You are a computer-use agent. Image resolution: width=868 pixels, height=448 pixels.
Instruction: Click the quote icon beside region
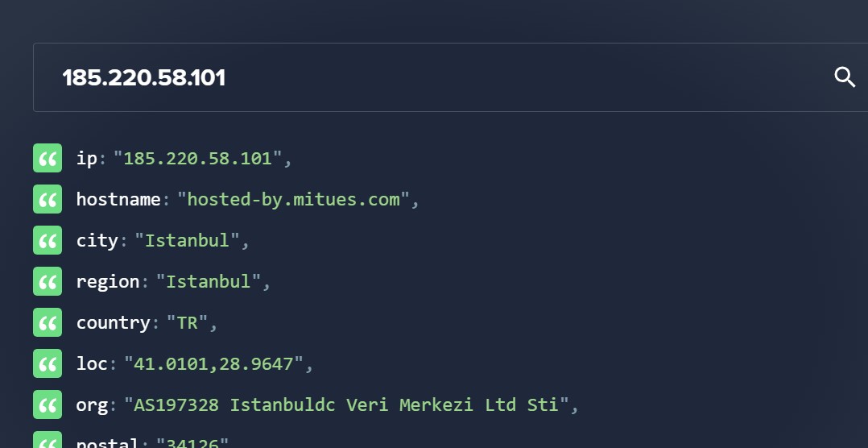[48, 282]
